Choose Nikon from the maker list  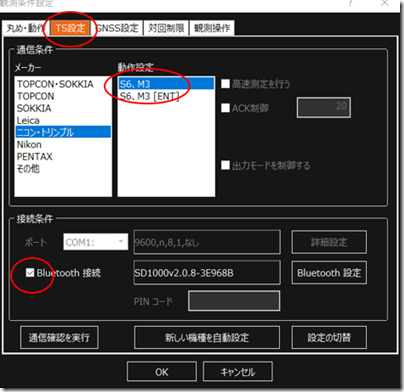pyautogui.click(x=63, y=144)
